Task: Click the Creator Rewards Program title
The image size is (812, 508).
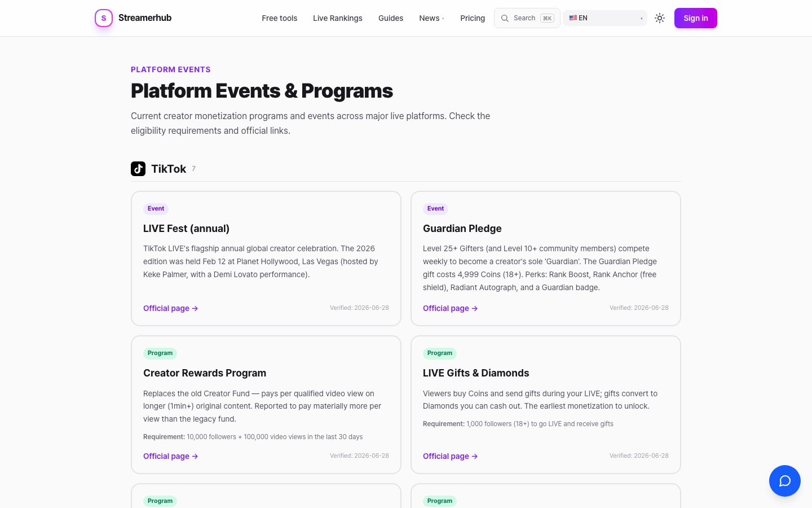Action: click(205, 373)
